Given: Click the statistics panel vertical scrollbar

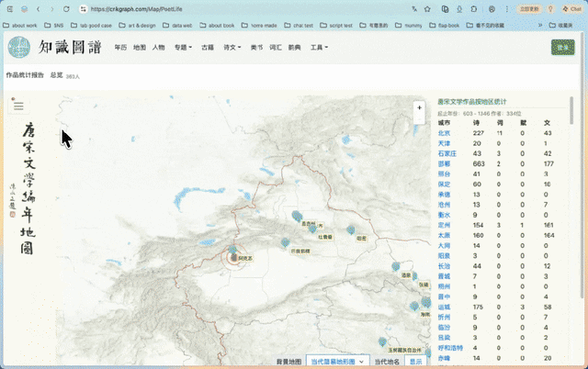Looking at the screenshot, I should [x=571, y=111].
